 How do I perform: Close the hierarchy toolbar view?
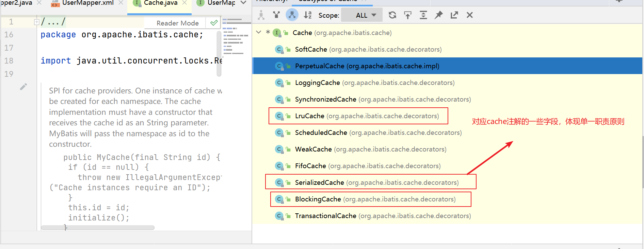tap(470, 15)
